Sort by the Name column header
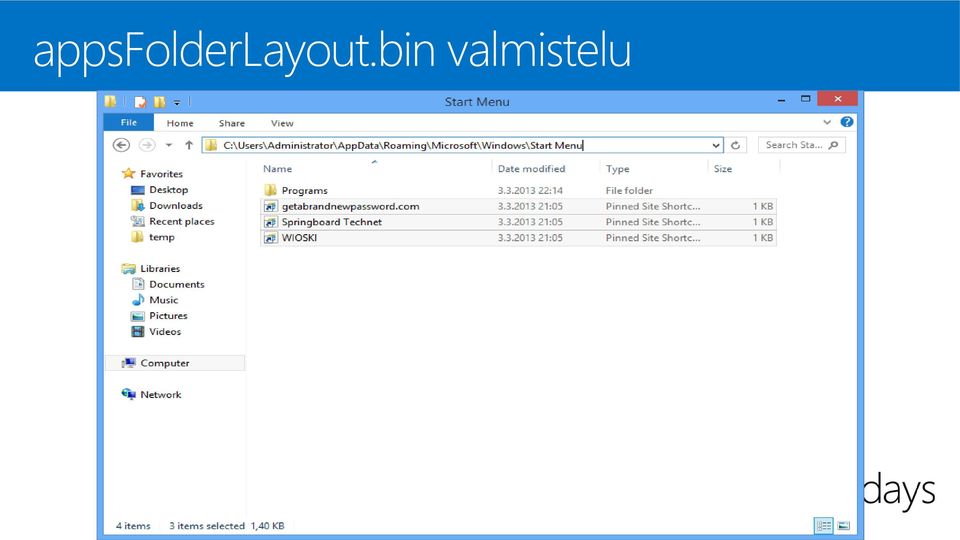The width and height of the screenshot is (960, 540). click(x=277, y=169)
